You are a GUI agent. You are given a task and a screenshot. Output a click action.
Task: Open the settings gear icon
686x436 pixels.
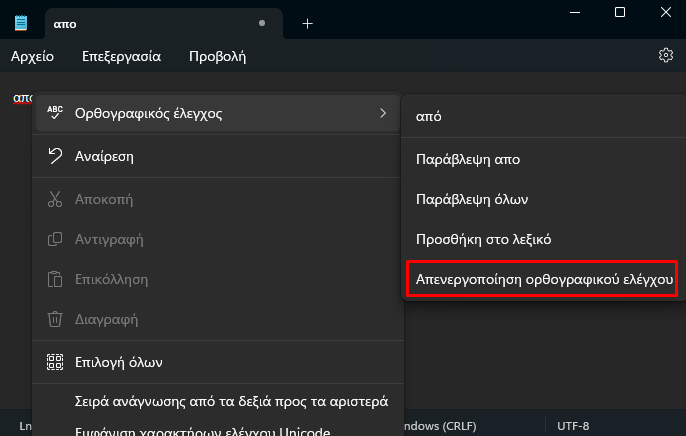(665, 56)
